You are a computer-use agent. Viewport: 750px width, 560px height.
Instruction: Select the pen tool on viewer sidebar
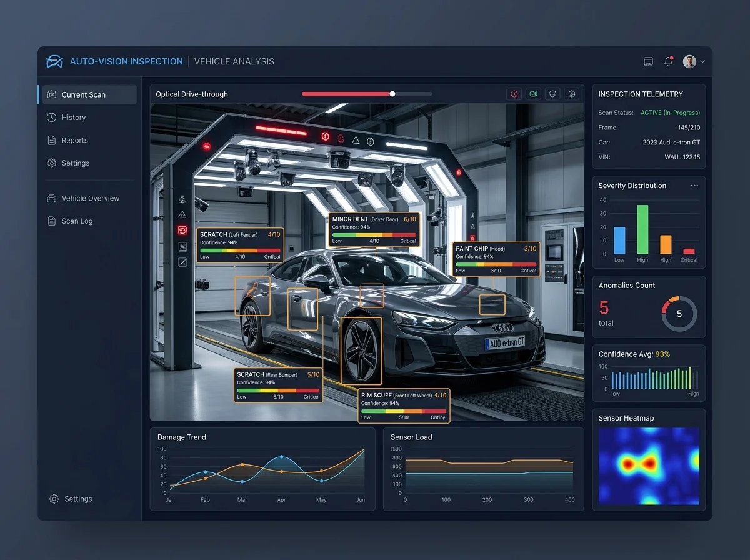(182, 262)
